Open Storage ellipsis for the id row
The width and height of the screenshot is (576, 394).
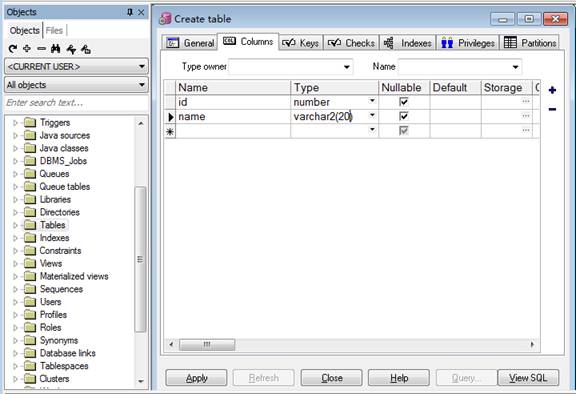click(526, 101)
